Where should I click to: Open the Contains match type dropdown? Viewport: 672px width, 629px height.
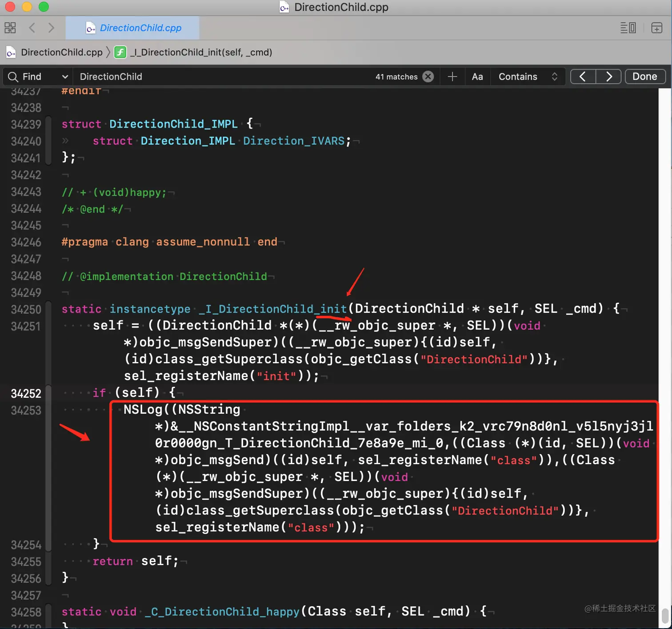pos(528,77)
